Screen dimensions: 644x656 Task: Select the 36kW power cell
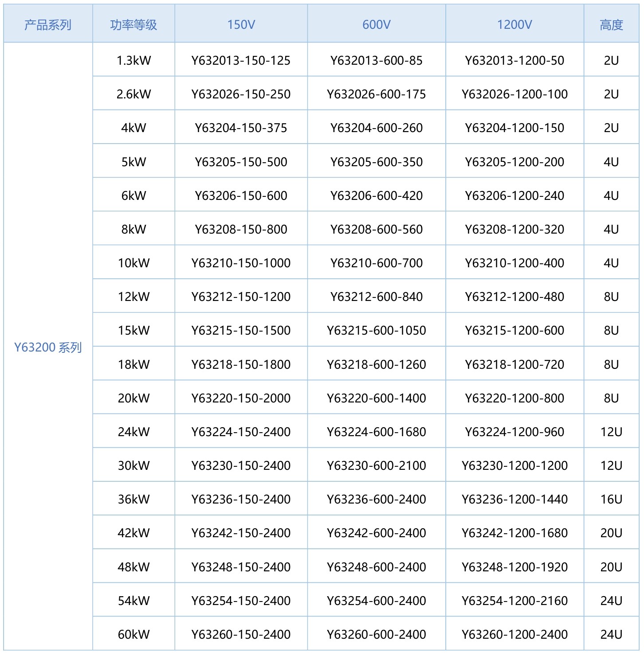pyautogui.click(x=134, y=499)
